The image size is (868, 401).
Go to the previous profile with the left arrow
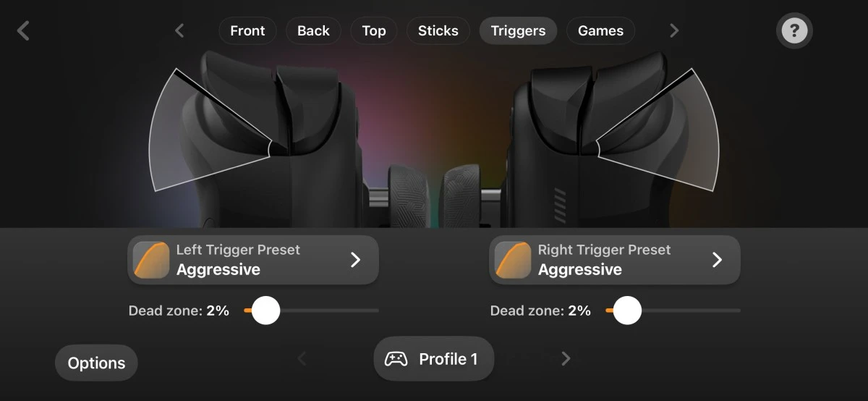(x=302, y=358)
